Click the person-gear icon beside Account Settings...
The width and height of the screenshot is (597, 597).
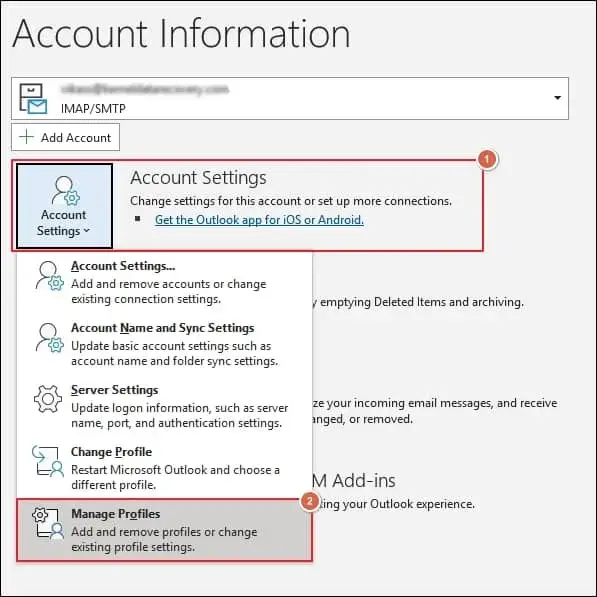pos(49,276)
